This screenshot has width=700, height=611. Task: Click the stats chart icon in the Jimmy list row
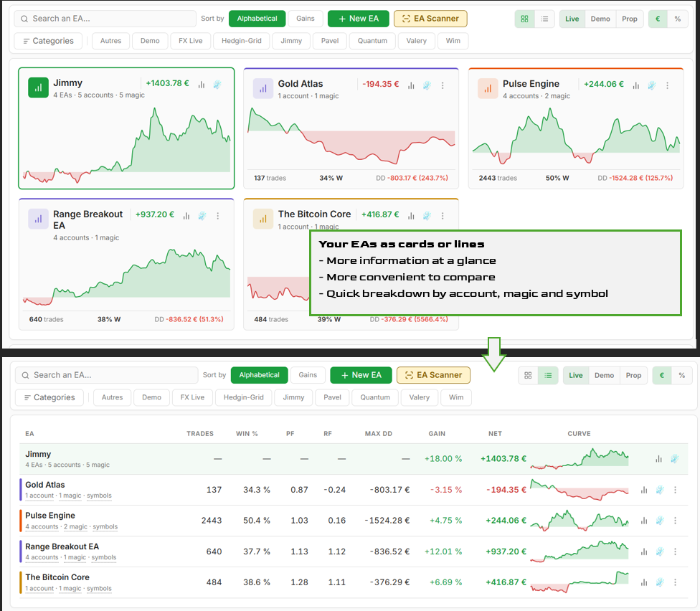point(658,459)
